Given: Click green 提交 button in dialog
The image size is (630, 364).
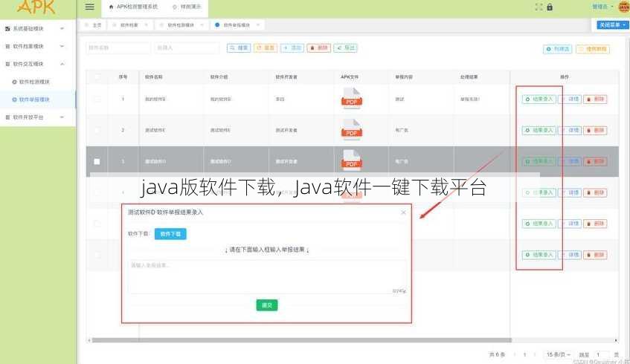Looking at the screenshot, I should [x=267, y=305].
